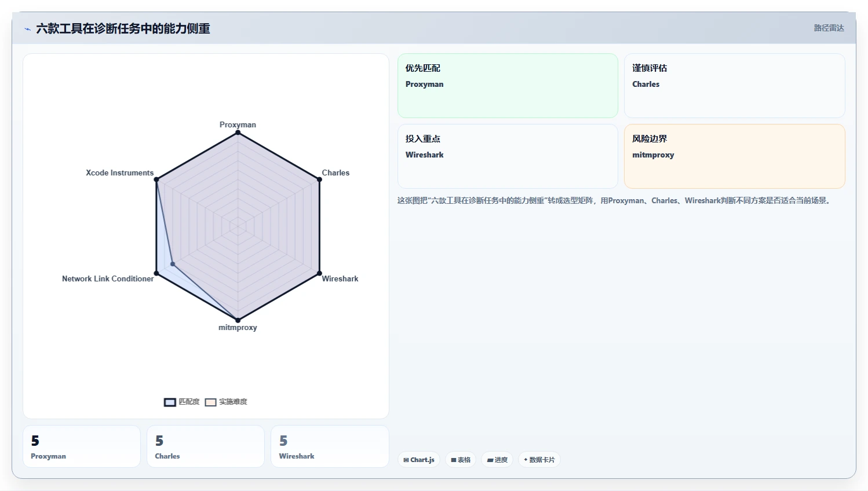Click the Charles radar axis label
Viewport: 868px width, 491px height.
335,173
